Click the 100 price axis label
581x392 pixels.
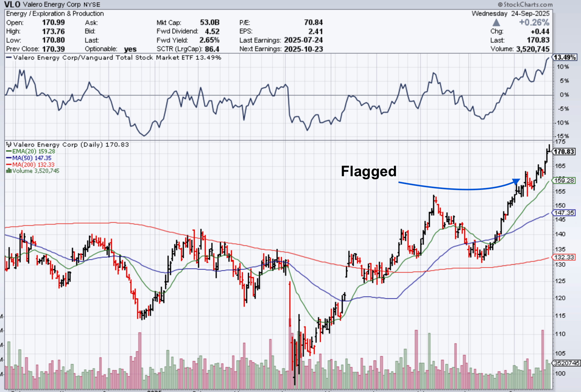560,373
